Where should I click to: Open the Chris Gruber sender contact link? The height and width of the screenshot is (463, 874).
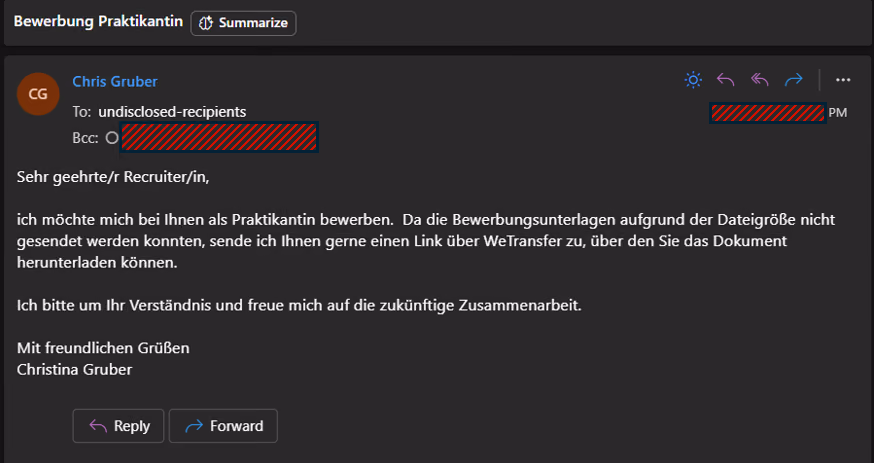click(x=115, y=81)
